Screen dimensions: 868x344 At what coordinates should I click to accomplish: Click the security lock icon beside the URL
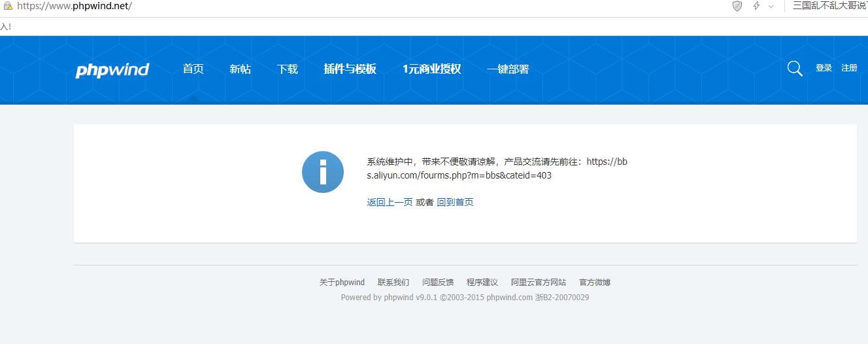pos(8,6)
